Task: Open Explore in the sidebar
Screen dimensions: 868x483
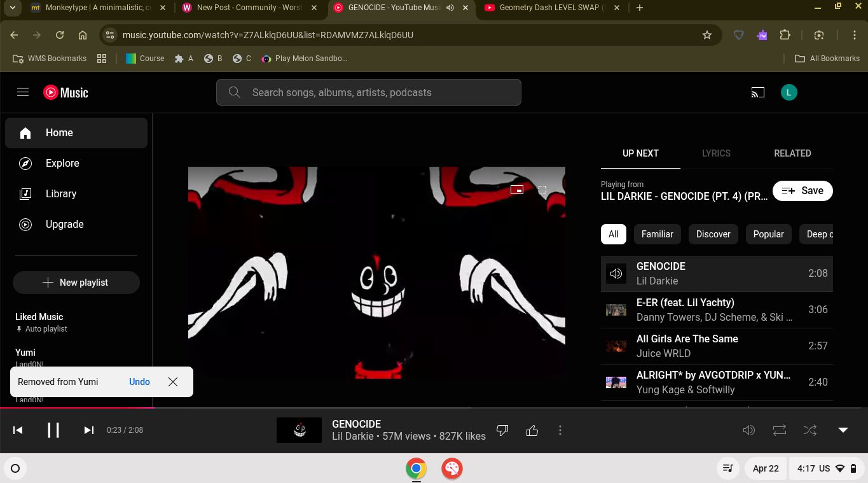Action: (x=62, y=164)
